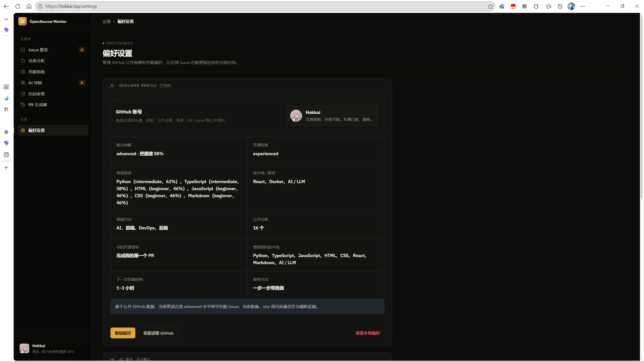This screenshot has height=362, width=644.
Task: View site information via the address bar lock icon
Action: [40, 6]
